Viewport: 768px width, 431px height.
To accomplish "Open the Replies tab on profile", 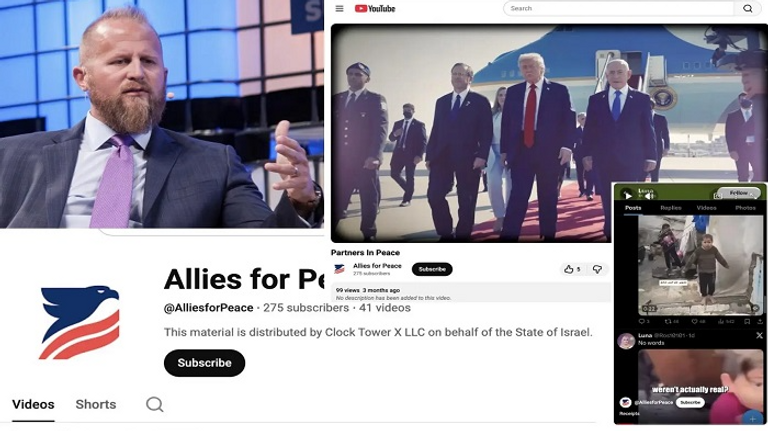I will [671, 208].
